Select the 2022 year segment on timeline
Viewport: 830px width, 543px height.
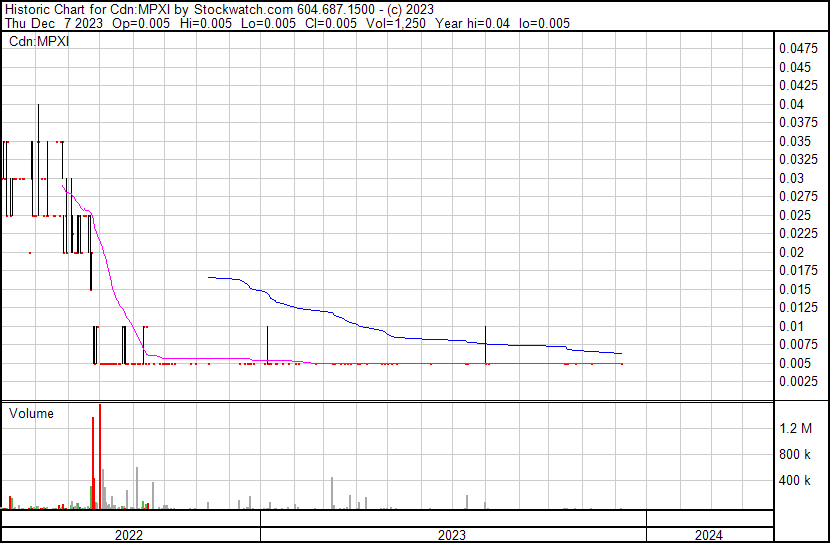tap(131, 534)
